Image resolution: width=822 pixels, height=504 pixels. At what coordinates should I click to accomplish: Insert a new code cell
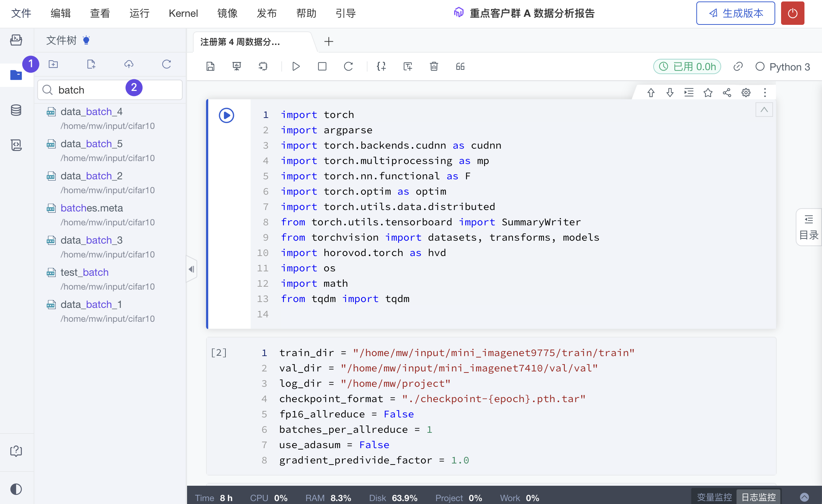[x=381, y=66]
